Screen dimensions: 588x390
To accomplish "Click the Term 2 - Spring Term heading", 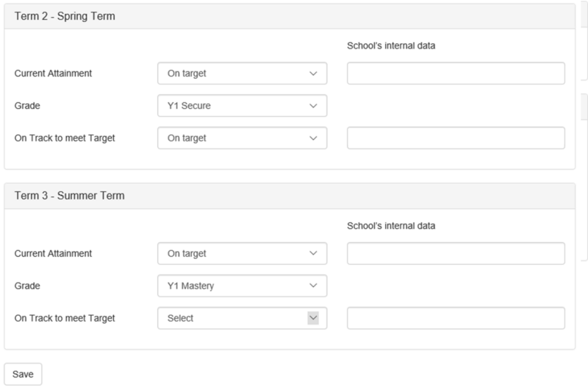I will tap(65, 16).
